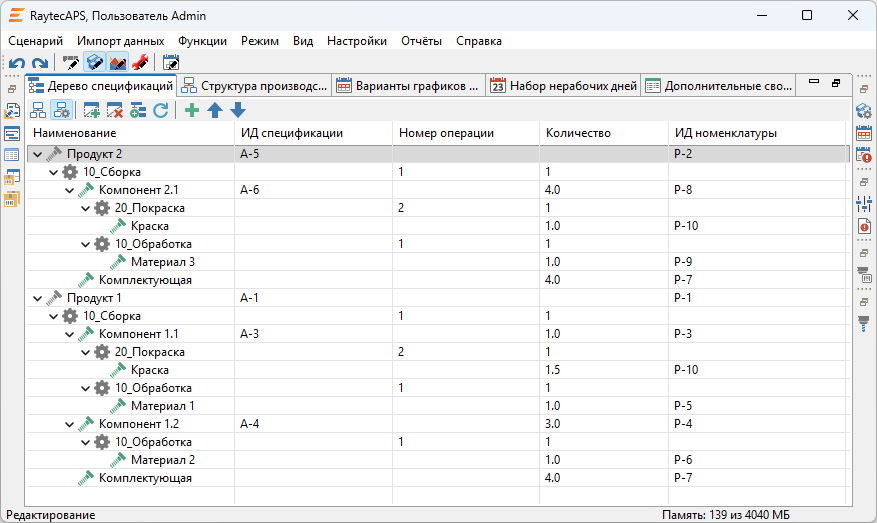Collapse the Продукт 1 tree node
This screenshot has width=877, height=523.
[x=37, y=298]
